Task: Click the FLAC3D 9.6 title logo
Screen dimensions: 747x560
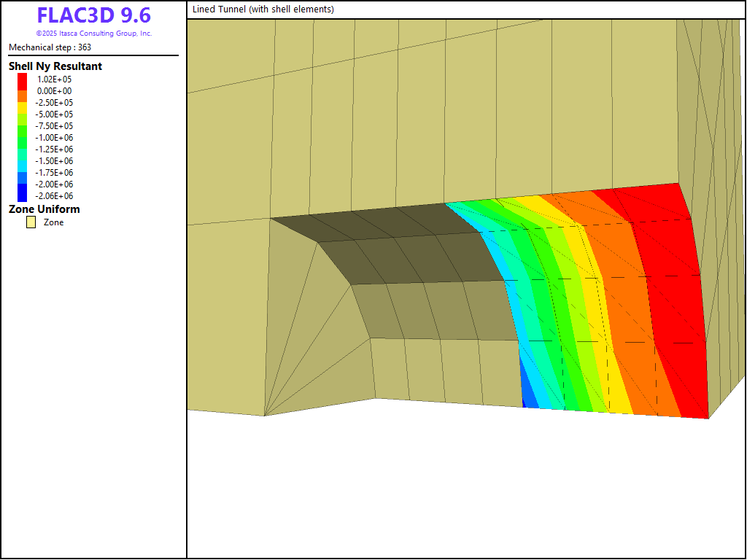Action: pos(93,16)
